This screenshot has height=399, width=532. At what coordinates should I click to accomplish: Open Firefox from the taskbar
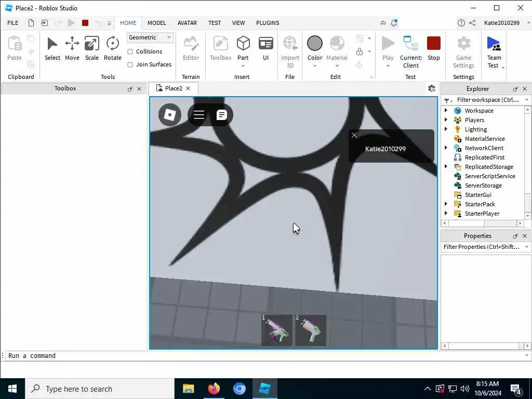[214, 389]
